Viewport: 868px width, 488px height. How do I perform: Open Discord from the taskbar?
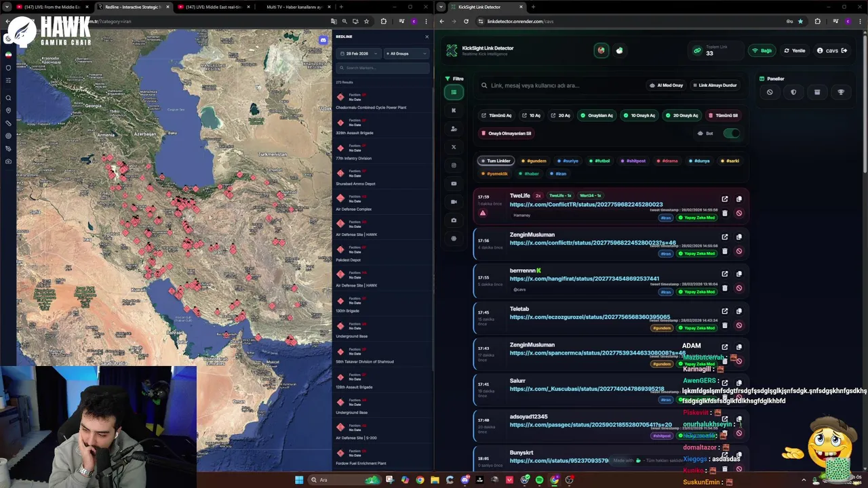click(465, 480)
